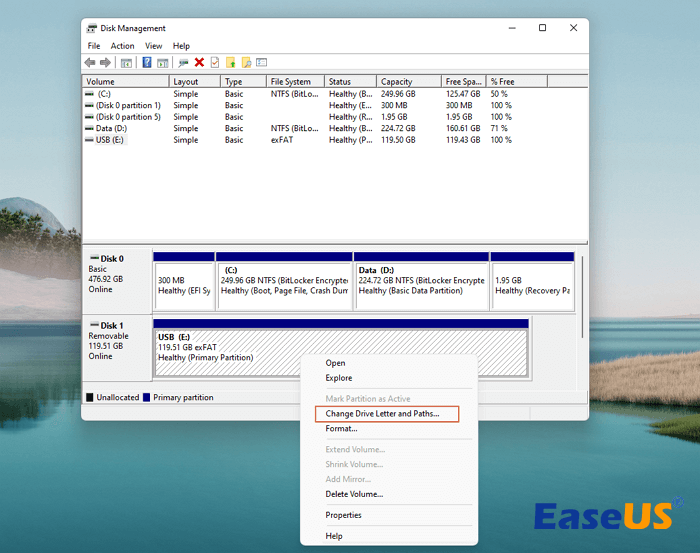Click the yellow folder magnifier toolbar icon
The height and width of the screenshot is (553, 700).
(x=246, y=62)
